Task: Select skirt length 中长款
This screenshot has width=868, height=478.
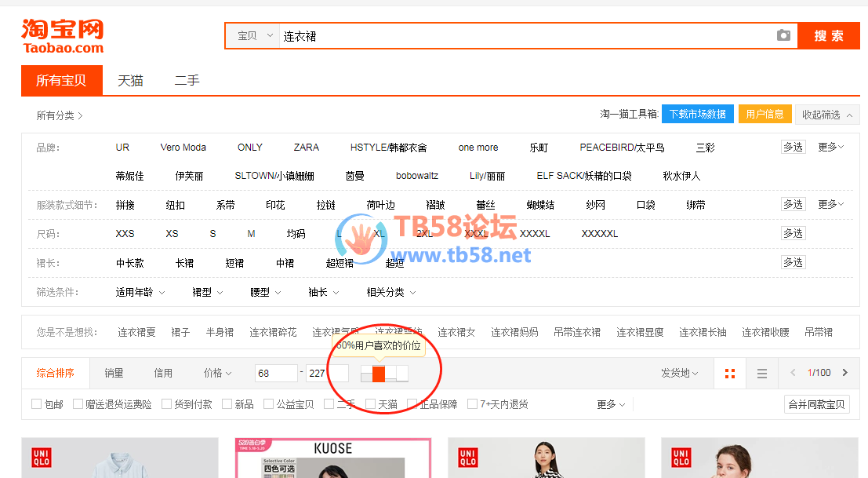Action: [x=129, y=263]
